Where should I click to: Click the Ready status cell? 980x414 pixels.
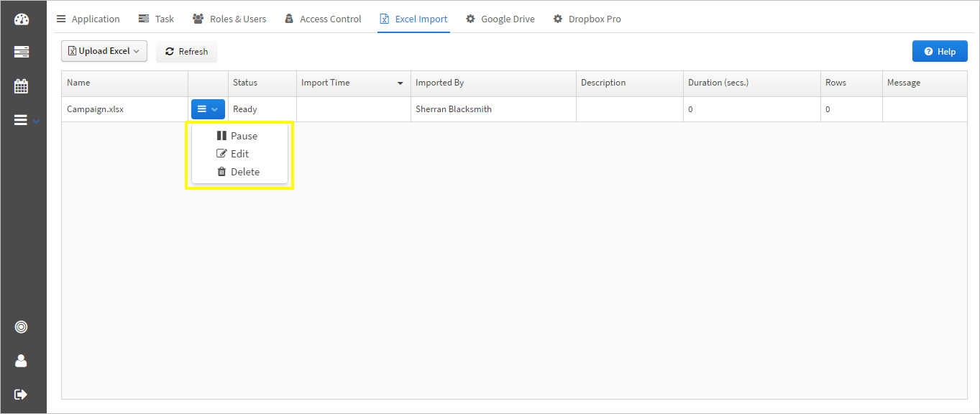coord(262,109)
